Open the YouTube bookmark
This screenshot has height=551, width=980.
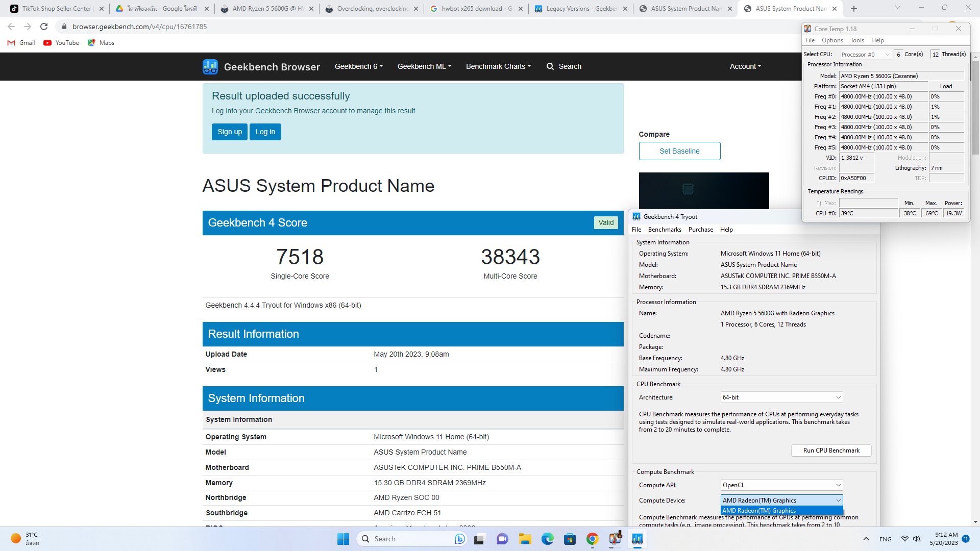(61, 43)
